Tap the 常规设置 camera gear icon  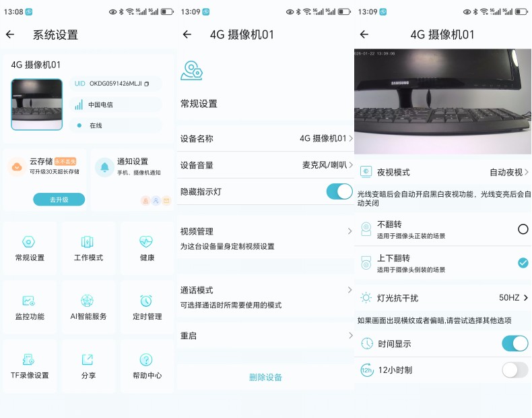pyautogui.click(x=191, y=71)
